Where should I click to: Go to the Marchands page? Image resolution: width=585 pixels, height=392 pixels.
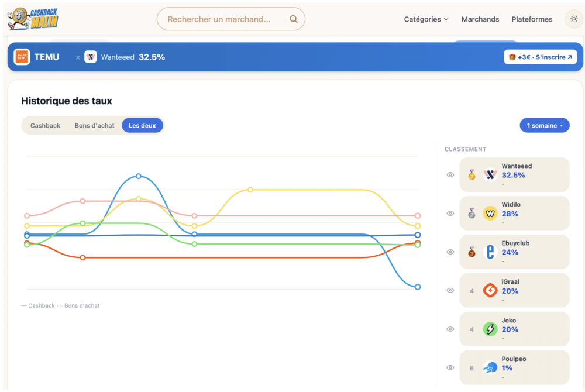tap(480, 19)
